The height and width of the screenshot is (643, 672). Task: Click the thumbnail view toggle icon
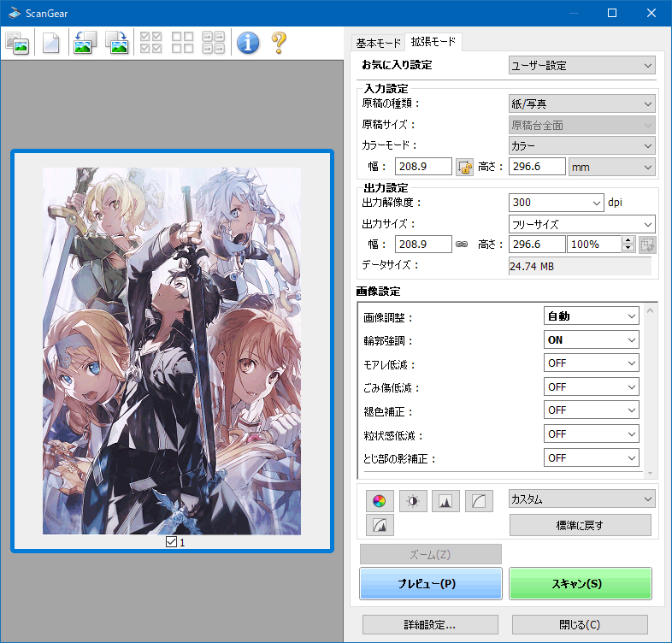point(17,43)
